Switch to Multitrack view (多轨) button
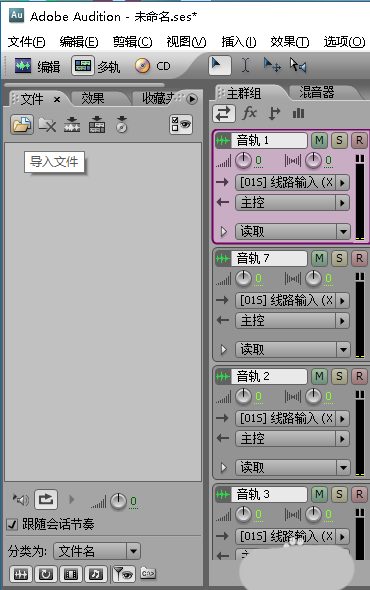 pyautogui.click(x=96, y=66)
